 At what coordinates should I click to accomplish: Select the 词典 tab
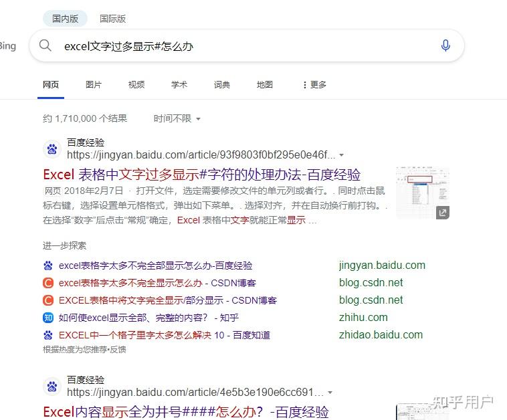pos(222,85)
